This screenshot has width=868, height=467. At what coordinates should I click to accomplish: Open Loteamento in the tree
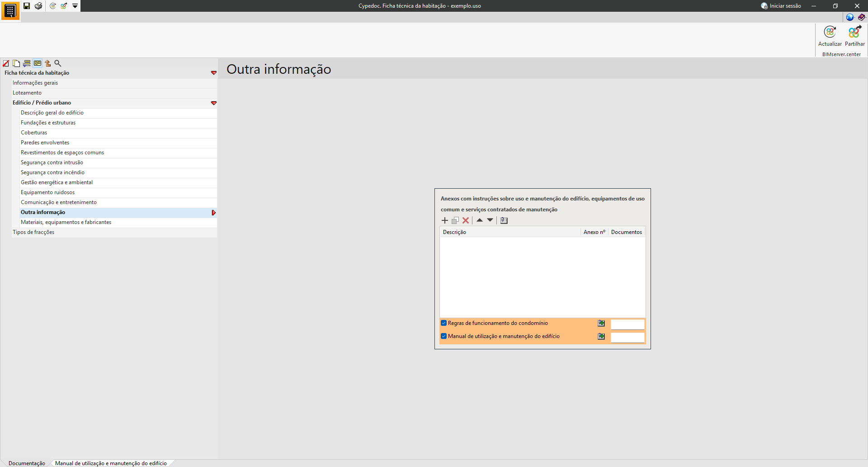pyautogui.click(x=114, y=93)
